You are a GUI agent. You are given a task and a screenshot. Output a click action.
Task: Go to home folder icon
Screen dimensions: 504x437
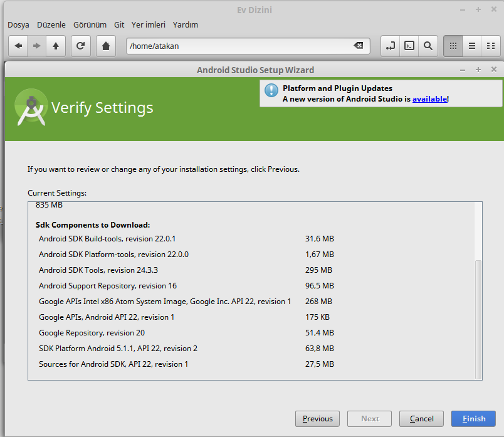pos(106,46)
